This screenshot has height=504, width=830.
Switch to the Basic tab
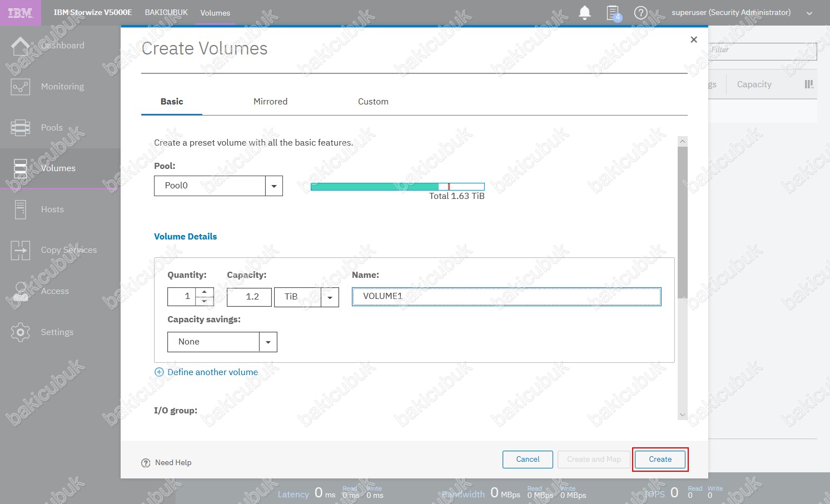click(172, 102)
